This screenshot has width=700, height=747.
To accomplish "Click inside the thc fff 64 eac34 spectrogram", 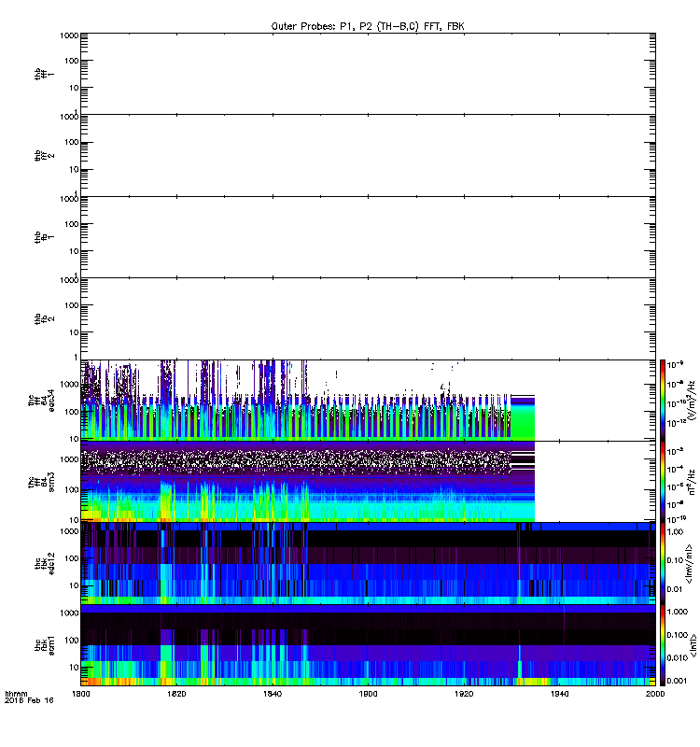I will click(x=368, y=401).
